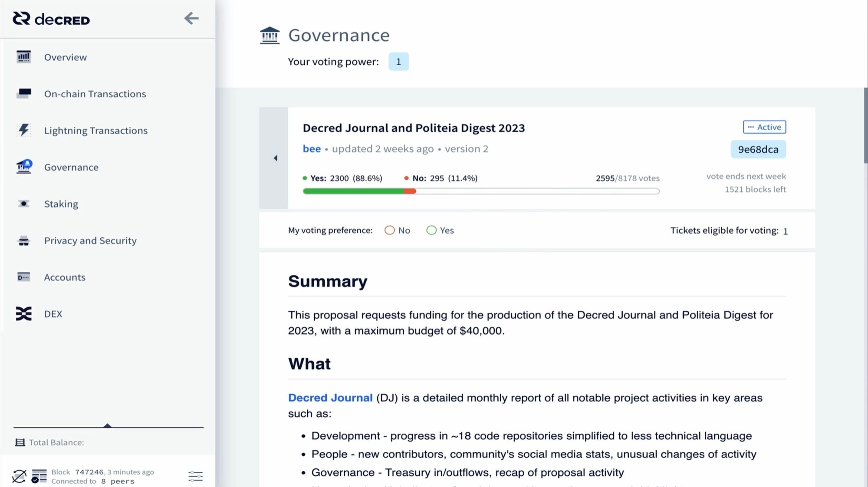868x487 pixels.
Task: Open settings sliders icon in footer
Action: point(196,476)
